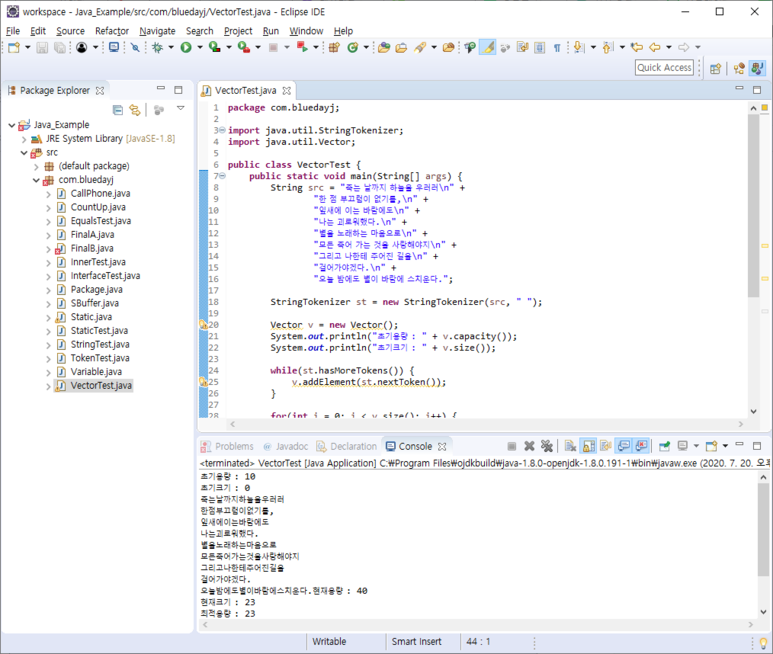This screenshot has height=654, width=773.
Task: Close the VectorTest.java editor tab
Action: point(286,91)
